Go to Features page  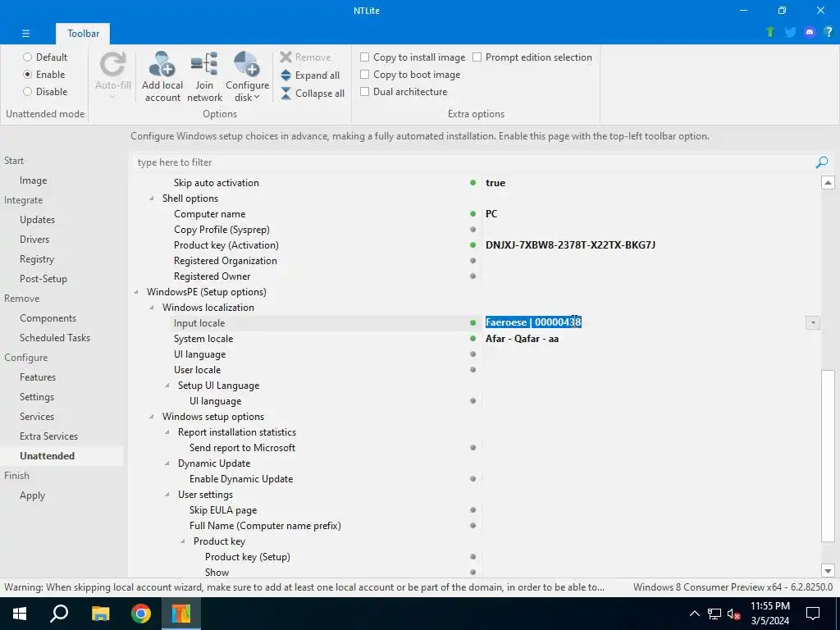[x=38, y=377]
